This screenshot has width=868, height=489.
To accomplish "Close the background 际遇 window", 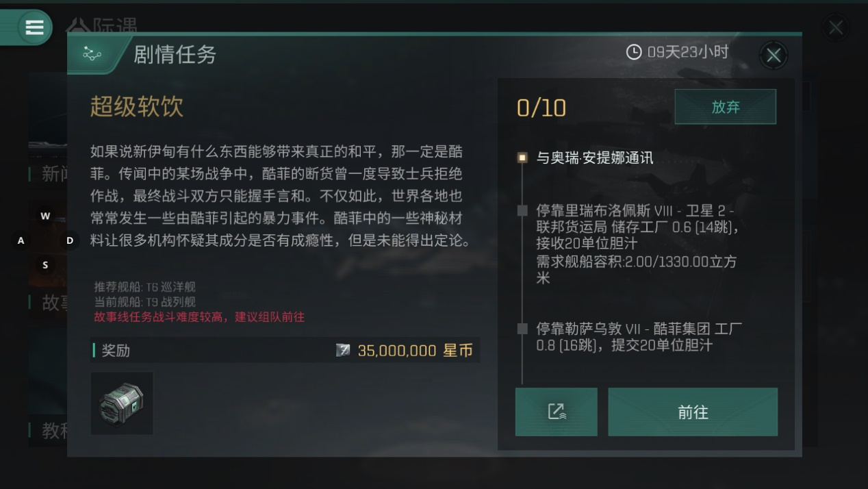I will [835, 28].
